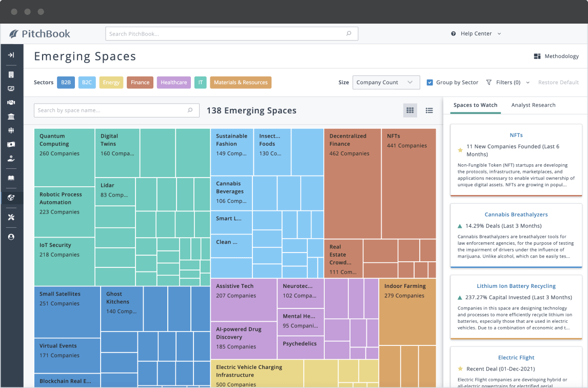The width and height of the screenshot is (588, 388).
Task: Click the Methodology icon
Action: (x=537, y=56)
